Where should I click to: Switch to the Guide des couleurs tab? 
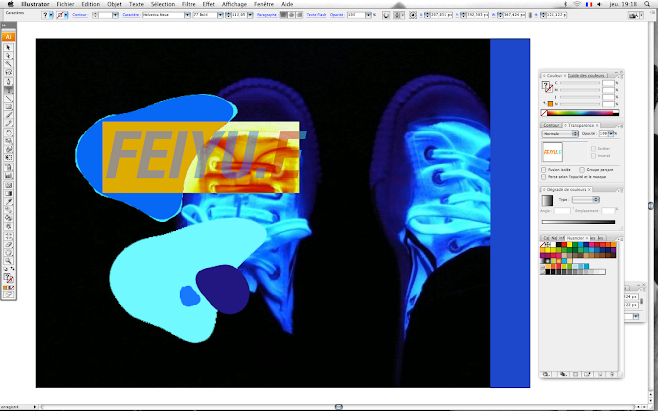(586, 76)
